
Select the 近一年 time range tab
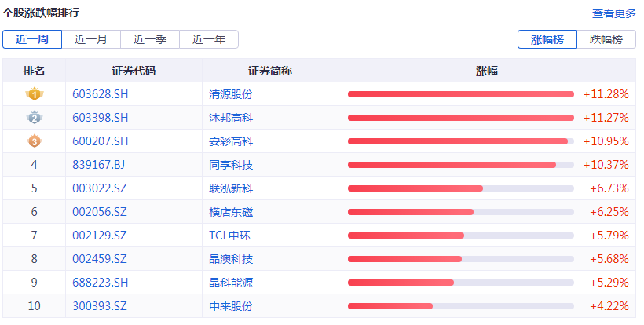(x=208, y=39)
